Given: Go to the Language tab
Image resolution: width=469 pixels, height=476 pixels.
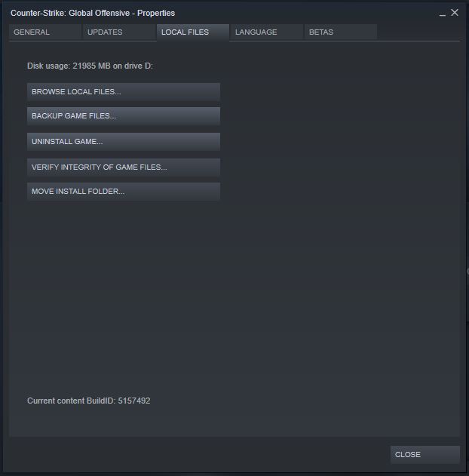Looking at the screenshot, I should [267, 32].
